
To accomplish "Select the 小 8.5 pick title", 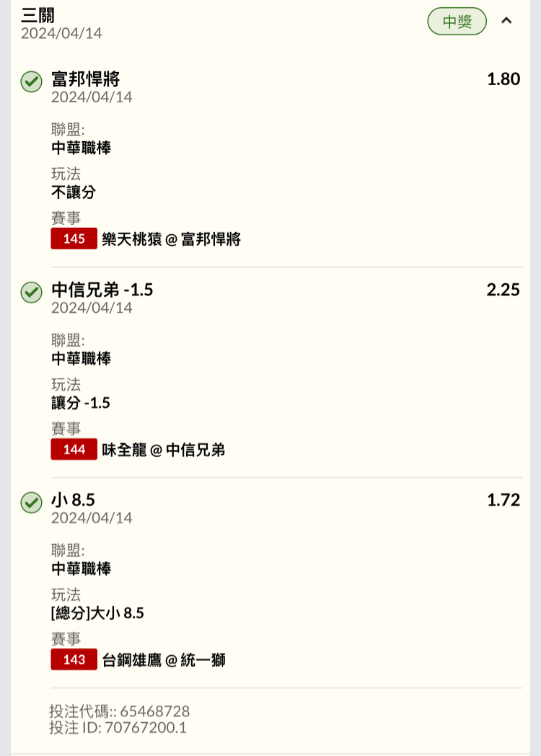I will click(73, 499).
